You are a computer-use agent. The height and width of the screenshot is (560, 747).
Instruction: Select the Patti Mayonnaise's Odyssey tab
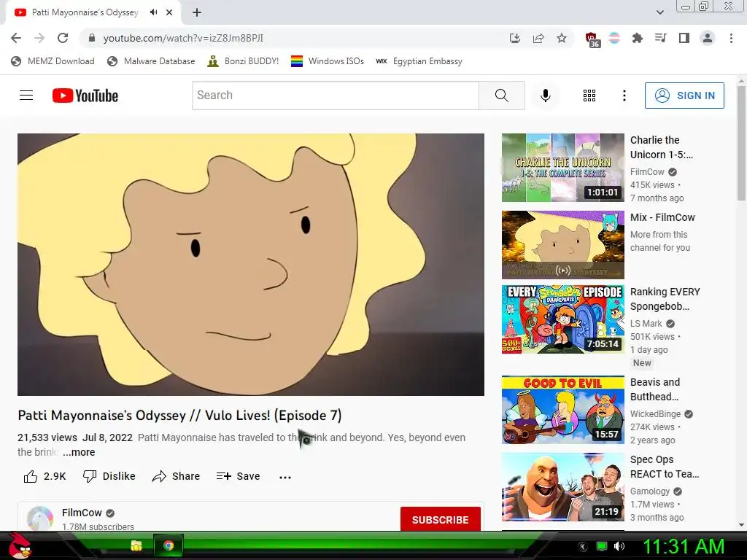(85, 12)
